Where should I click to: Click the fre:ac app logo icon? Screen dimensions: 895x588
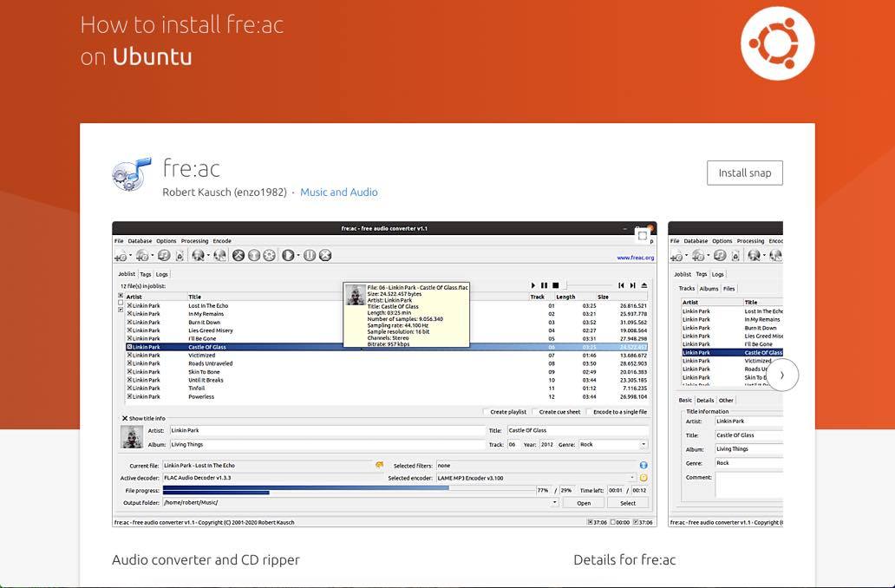132,174
